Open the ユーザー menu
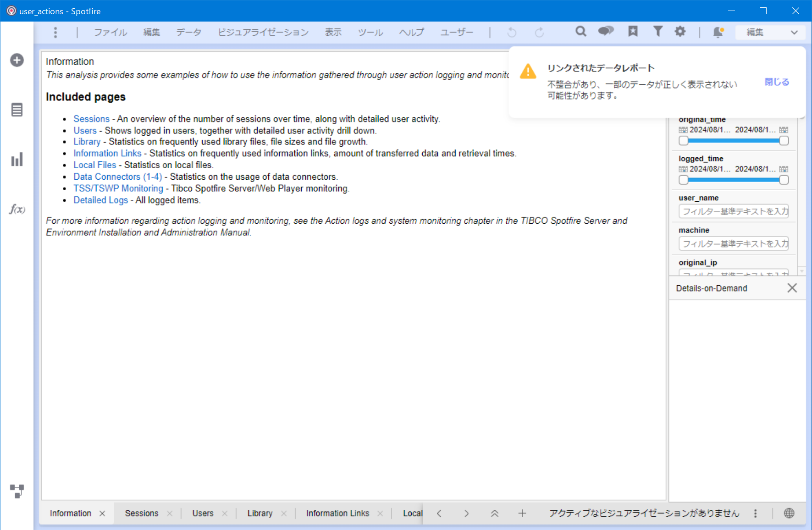The height and width of the screenshot is (530, 812). (457, 32)
